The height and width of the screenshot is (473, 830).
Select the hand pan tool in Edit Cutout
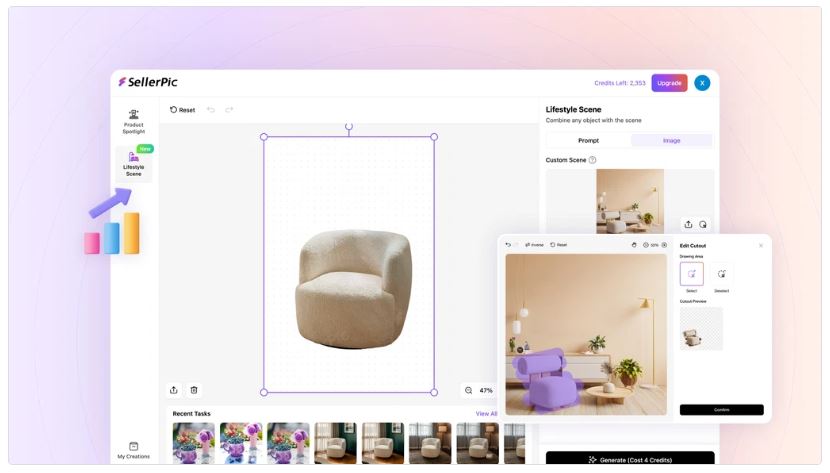[634, 245]
